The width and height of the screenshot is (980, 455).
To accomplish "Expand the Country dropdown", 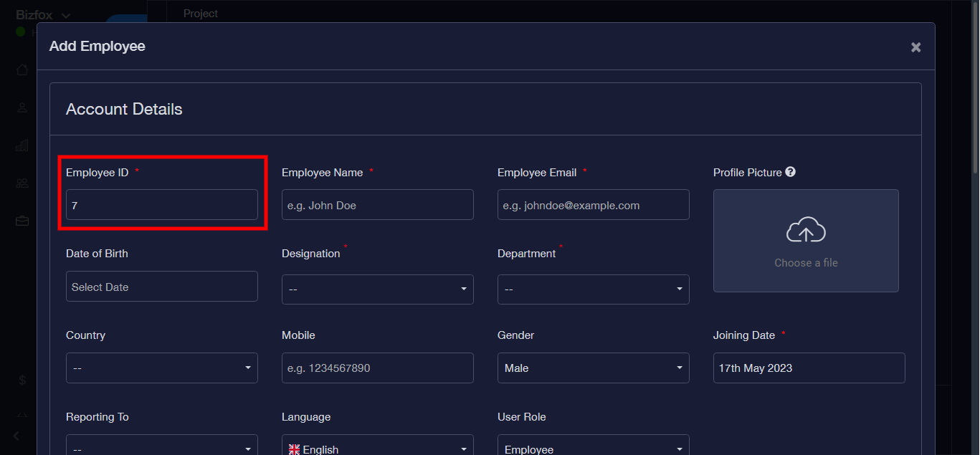I will tap(161, 368).
